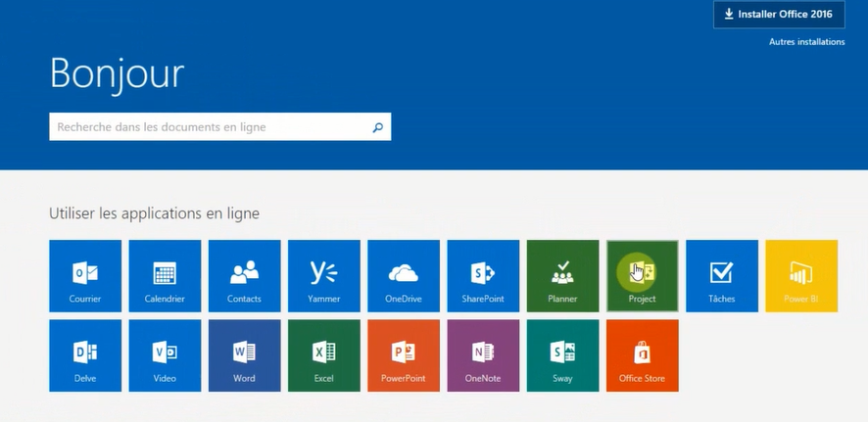Click the 'Utiliser les applications en ligne' heading
Screen dimensions: 868x422
pyautogui.click(x=155, y=213)
